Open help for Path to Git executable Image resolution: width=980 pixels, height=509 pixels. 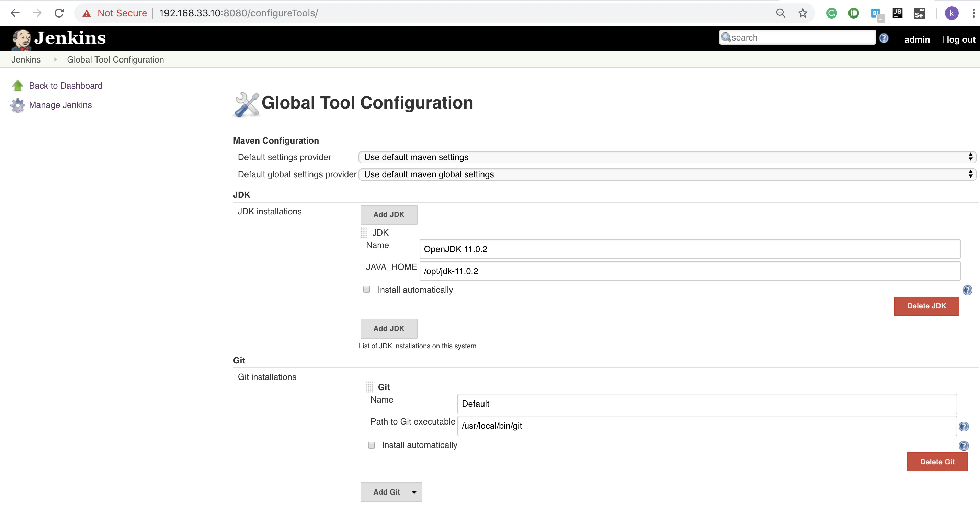[964, 427]
